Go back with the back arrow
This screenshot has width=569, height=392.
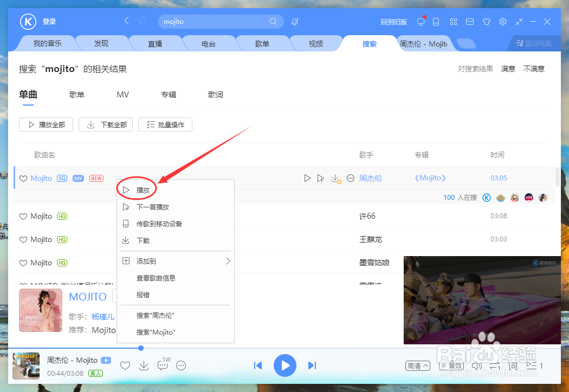pos(126,21)
